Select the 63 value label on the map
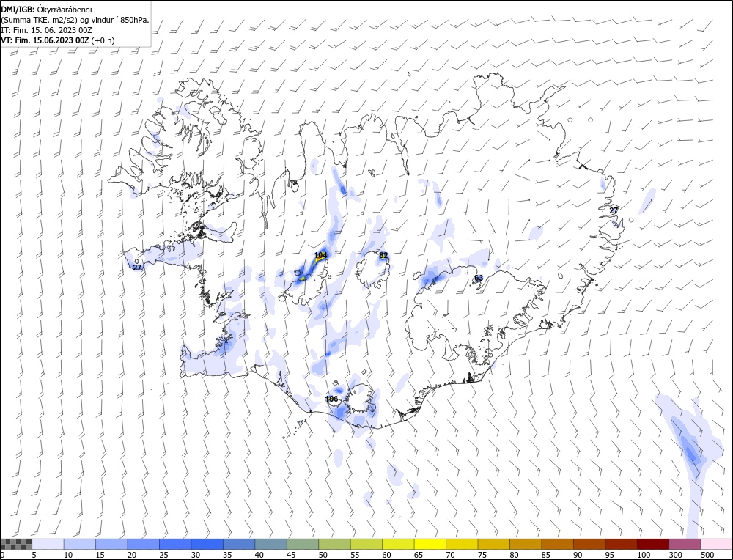The width and height of the screenshot is (733, 560). tap(479, 278)
